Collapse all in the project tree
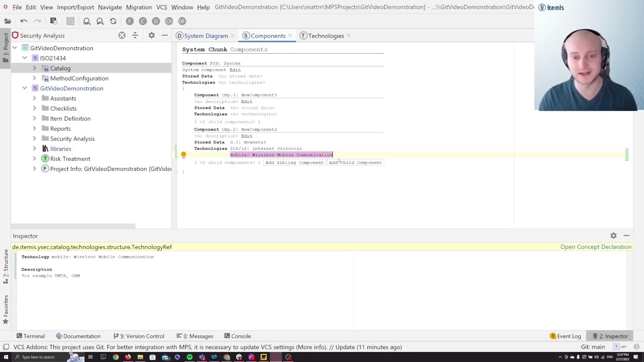Screen dimensions: 644x362 click(x=135, y=36)
